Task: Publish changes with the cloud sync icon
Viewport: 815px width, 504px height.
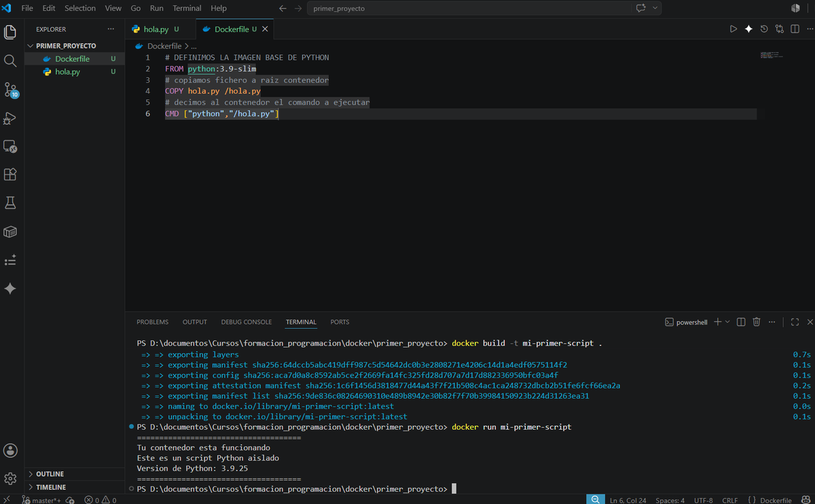Action: pos(70,500)
